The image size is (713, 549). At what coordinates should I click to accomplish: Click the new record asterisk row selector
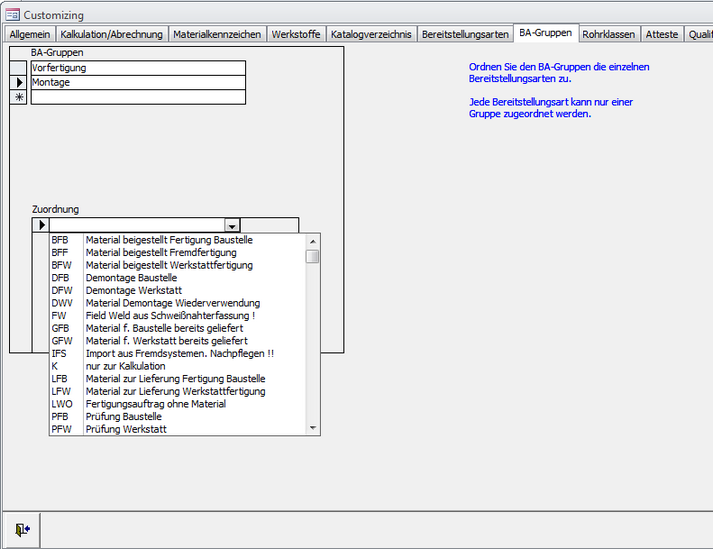coord(19,98)
